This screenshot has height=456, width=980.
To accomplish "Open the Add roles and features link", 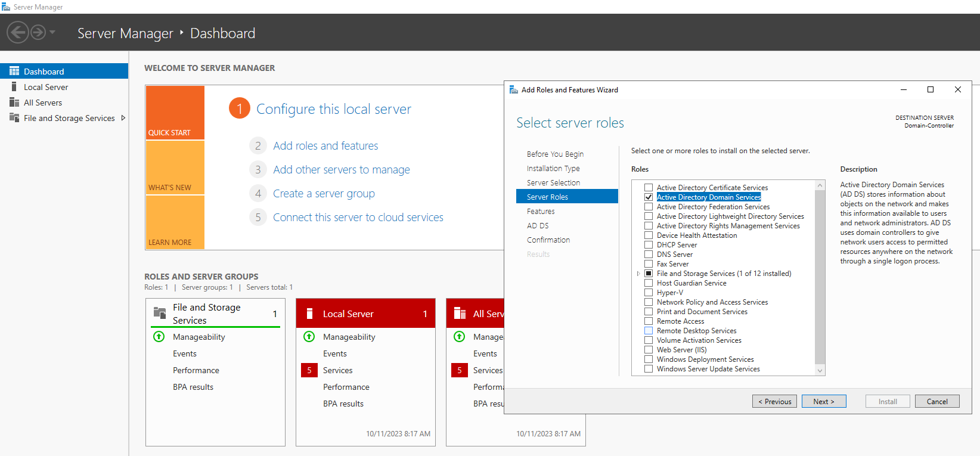I will tap(325, 146).
